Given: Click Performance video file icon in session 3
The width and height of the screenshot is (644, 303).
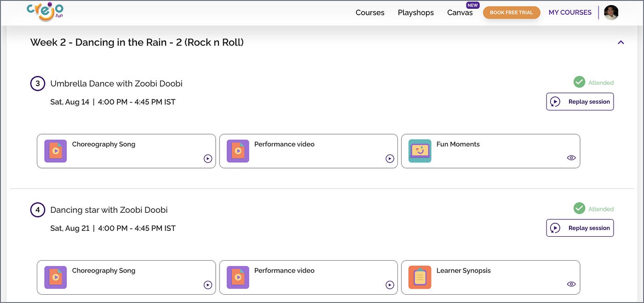Looking at the screenshot, I should point(238,151).
